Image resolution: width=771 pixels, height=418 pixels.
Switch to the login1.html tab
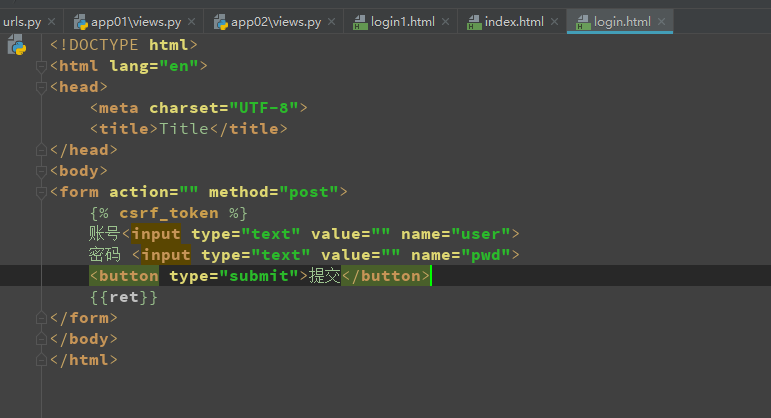tap(402, 22)
